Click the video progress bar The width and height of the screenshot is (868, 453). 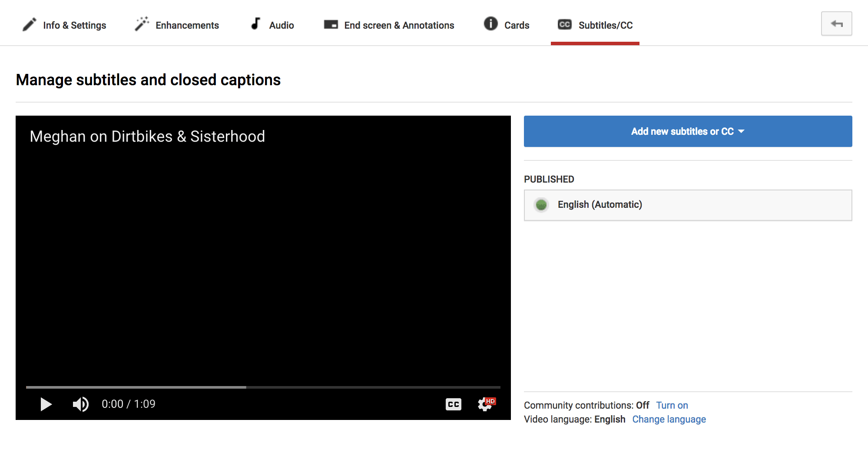coord(263,387)
